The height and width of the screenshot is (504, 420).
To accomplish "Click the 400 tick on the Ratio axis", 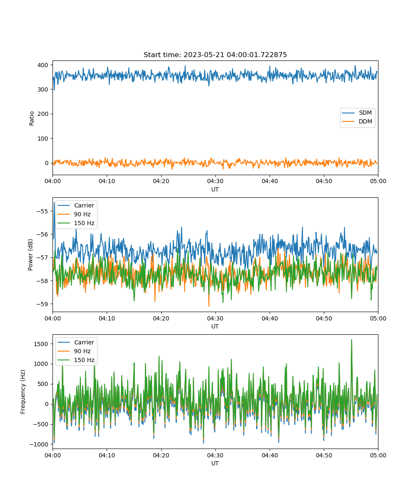I will (x=44, y=65).
